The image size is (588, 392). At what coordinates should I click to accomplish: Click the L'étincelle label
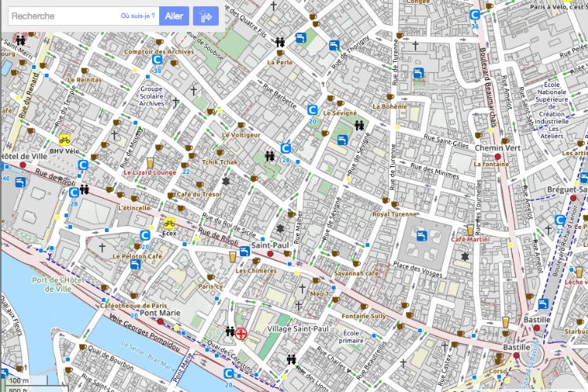[134, 208]
